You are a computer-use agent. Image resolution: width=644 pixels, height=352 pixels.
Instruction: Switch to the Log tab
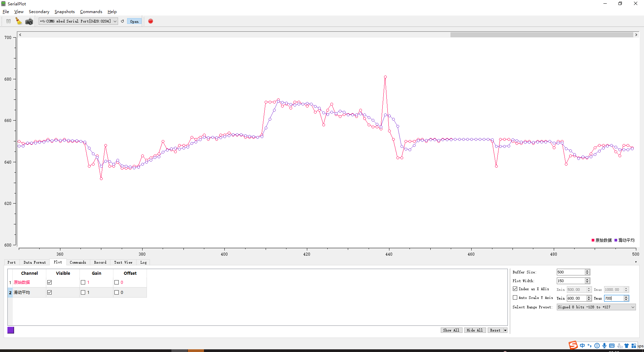tap(143, 262)
